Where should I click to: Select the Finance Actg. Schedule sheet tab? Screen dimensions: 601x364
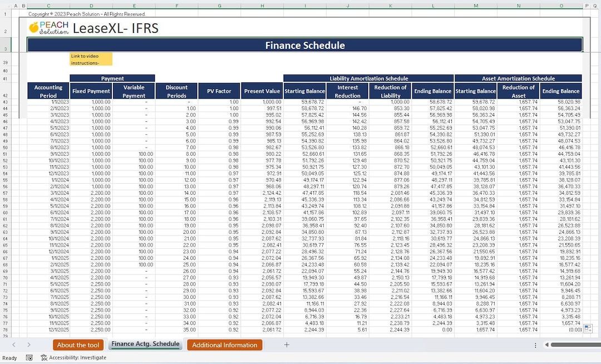145,345
